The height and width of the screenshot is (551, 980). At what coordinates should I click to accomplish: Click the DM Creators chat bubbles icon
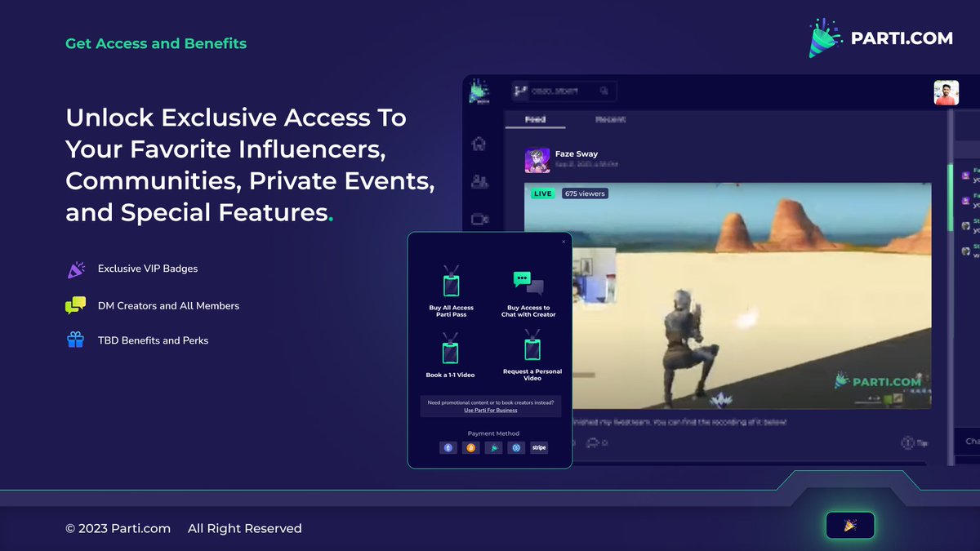pyautogui.click(x=75, y=305)
